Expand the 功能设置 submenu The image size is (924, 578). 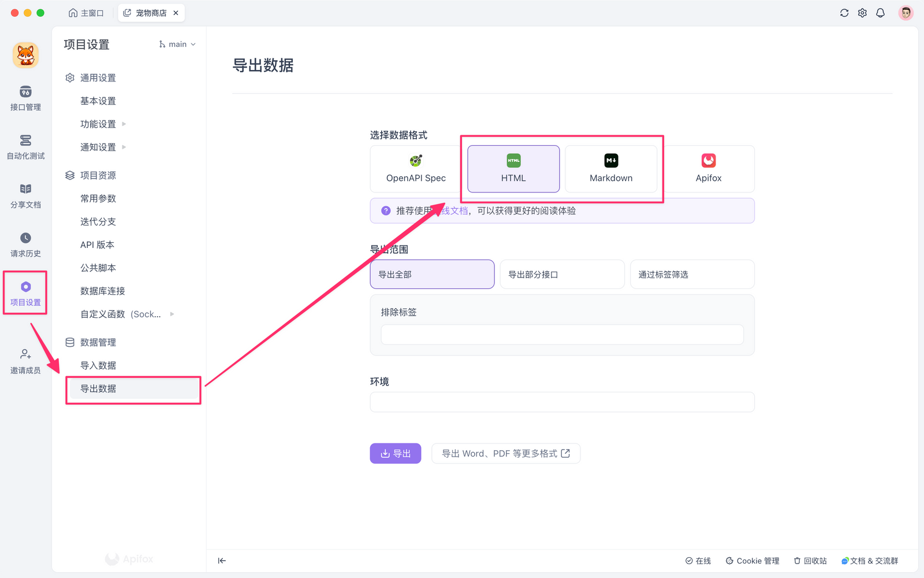98,124
